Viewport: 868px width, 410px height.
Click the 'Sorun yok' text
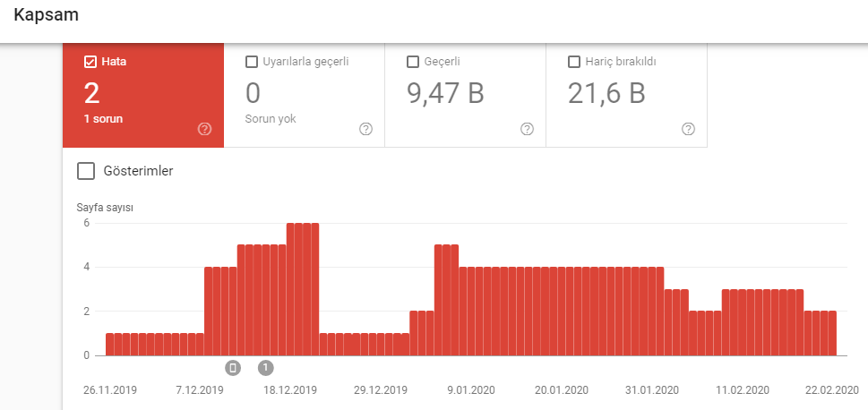click(x=271, y=118)
